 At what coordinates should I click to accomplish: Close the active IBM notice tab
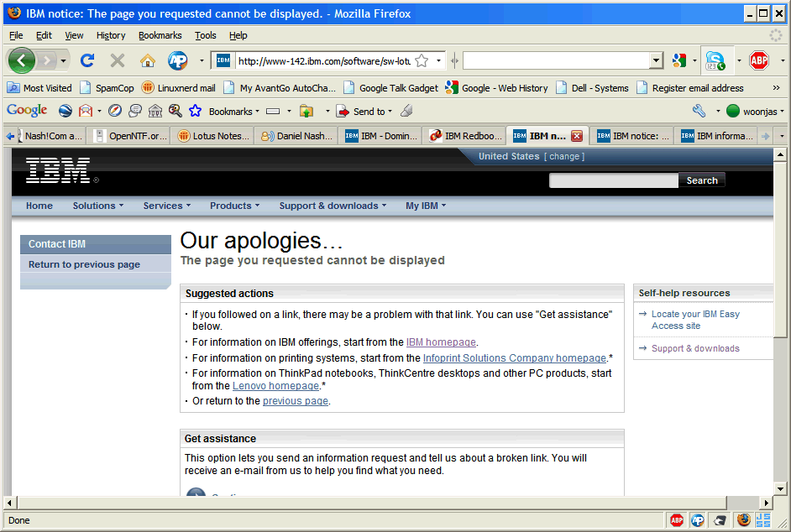577,136
